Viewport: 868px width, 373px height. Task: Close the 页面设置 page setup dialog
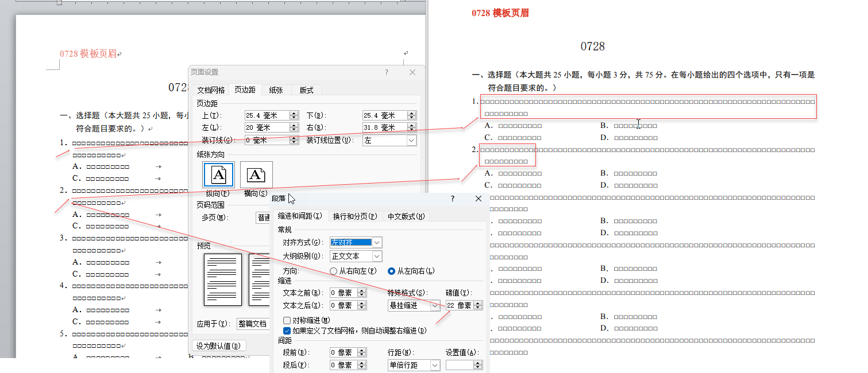[412, 72]
